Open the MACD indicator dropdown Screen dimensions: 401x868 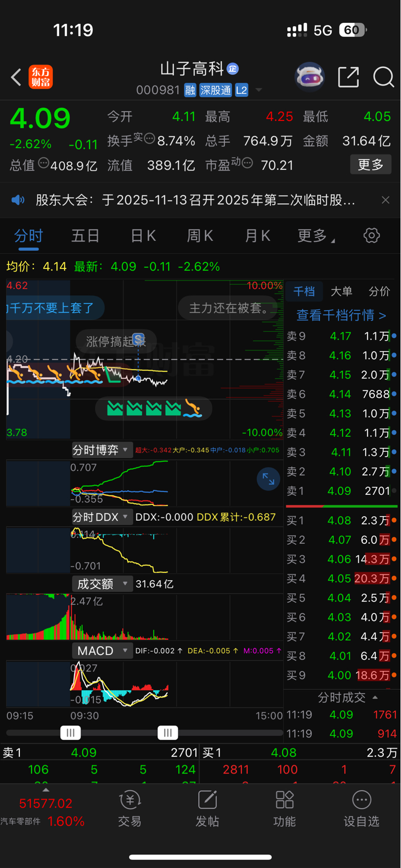click(101, 651)
